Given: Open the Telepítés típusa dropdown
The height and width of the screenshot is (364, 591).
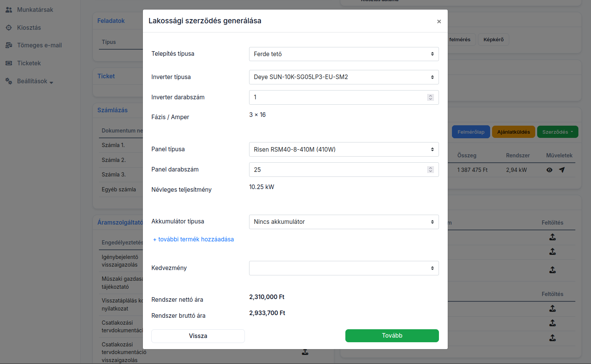Looking at the screenshot, I should [343, 54].
